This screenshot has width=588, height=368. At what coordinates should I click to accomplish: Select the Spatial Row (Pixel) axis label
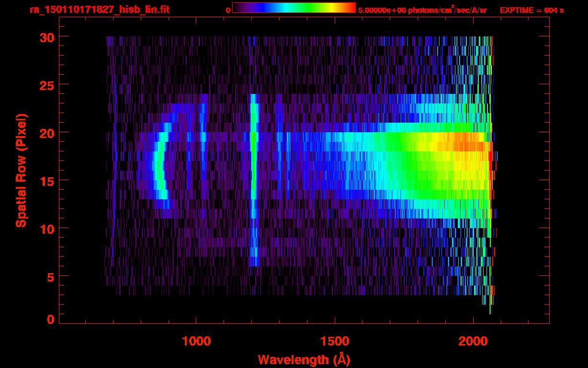[x=21, y=171]
